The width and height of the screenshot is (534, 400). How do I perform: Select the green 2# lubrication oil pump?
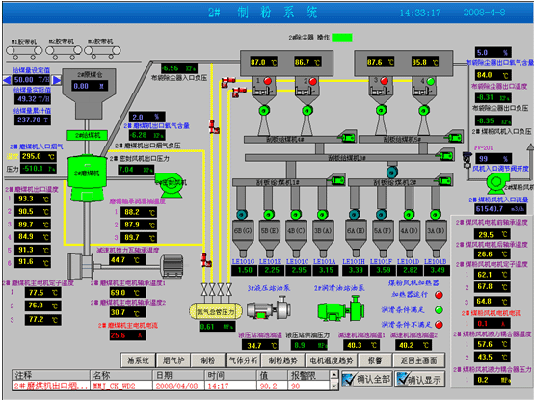[341, 309]
